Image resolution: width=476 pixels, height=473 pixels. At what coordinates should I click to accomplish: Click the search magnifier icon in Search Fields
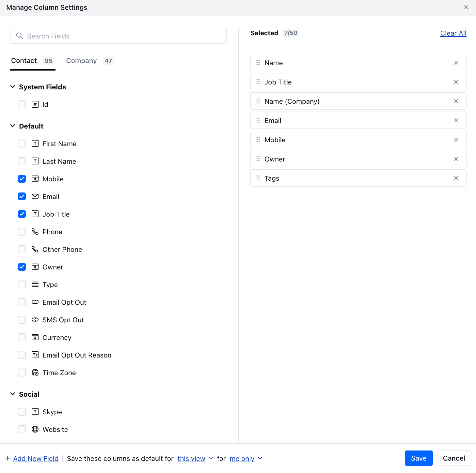(20, 36)
